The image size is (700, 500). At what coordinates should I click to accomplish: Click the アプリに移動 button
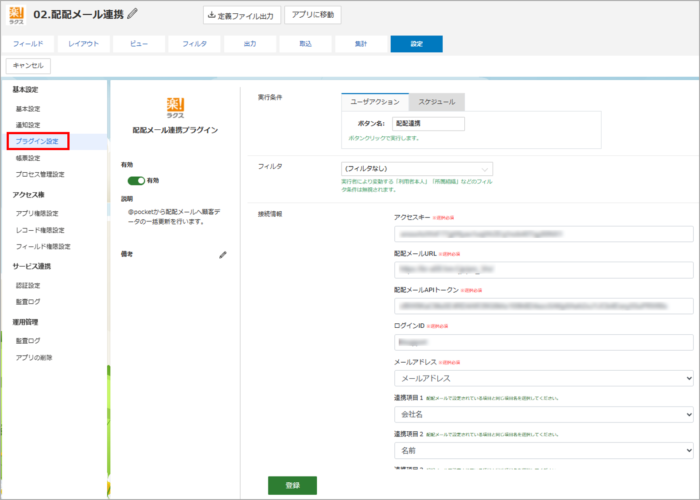312,15
